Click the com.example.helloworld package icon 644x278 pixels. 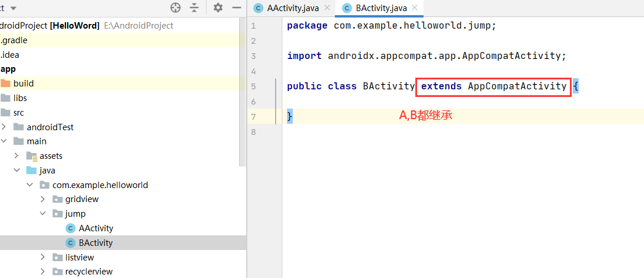pos(45,185)
